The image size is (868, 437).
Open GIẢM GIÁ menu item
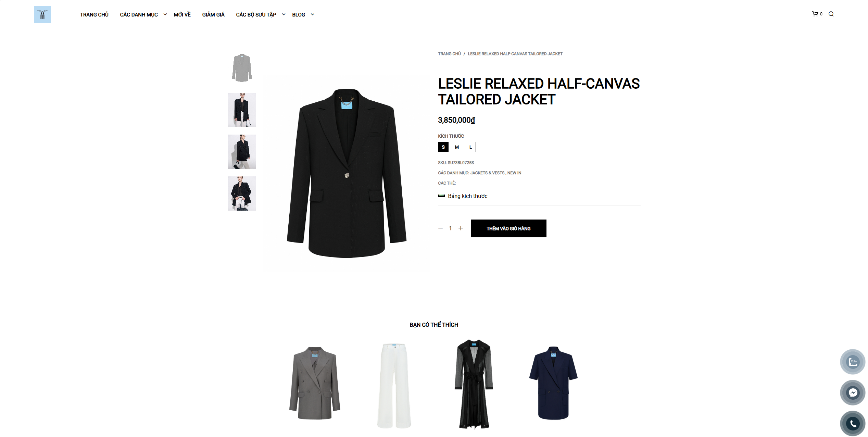(213, 14)
